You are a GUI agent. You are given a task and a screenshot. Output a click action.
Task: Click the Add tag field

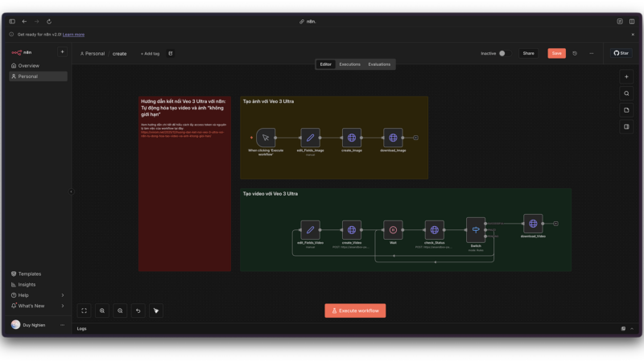click(150, 54)
